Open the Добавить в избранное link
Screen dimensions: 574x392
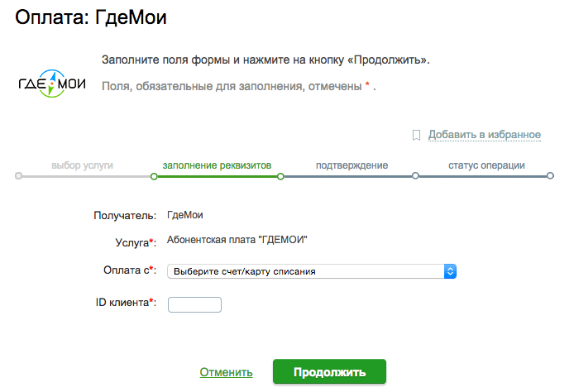click(485, 135)
